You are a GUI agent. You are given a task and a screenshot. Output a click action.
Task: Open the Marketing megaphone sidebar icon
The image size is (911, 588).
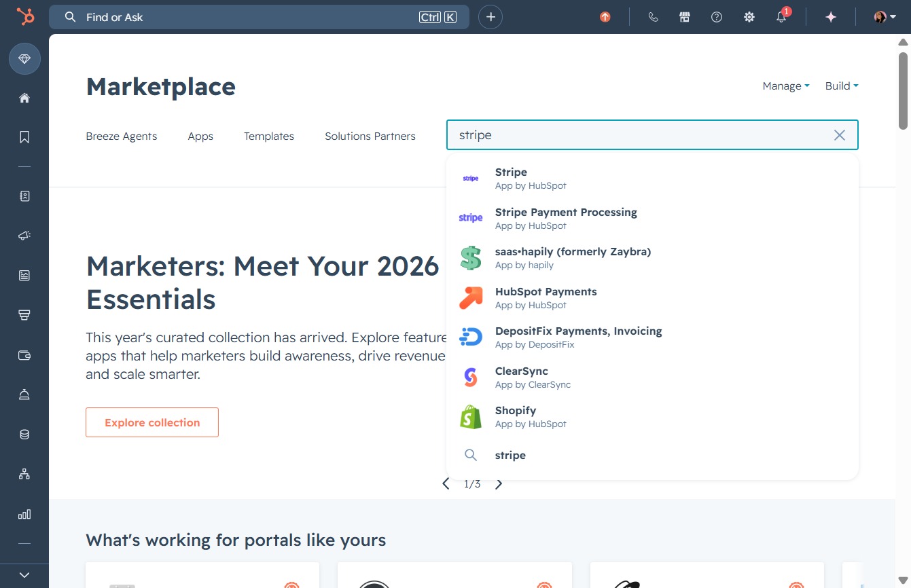coord(24,236)
